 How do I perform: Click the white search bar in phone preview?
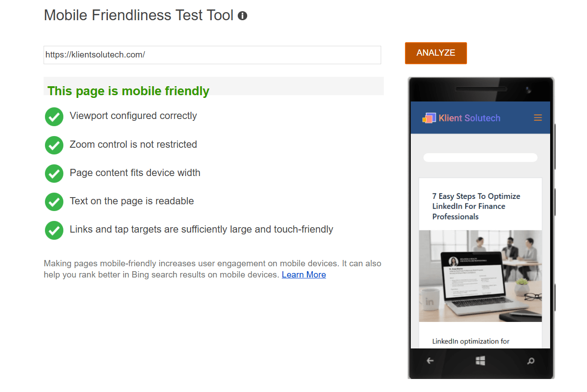(480, 158)
